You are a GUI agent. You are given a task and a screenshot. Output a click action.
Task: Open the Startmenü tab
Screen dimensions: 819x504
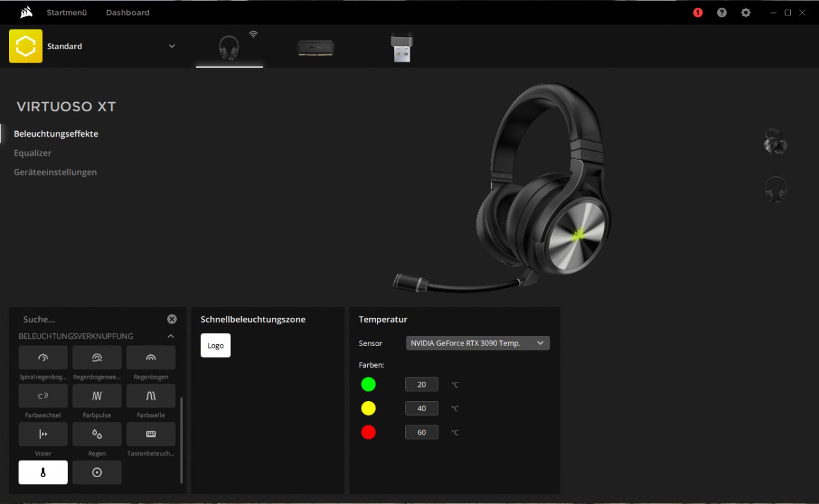tap(67, 13)
